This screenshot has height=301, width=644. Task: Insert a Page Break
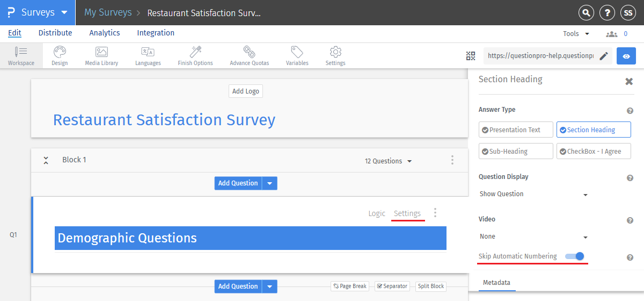349,286
